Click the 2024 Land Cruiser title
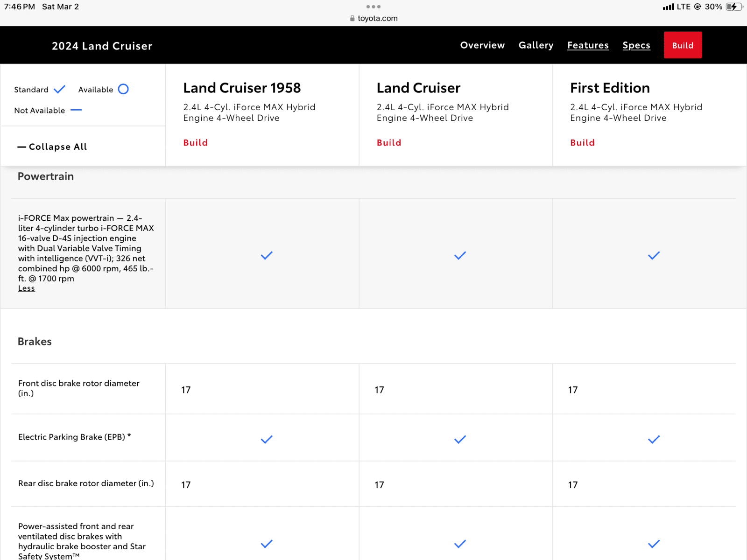The width and height of the screenshot is (747, 560). pos(102,46)
